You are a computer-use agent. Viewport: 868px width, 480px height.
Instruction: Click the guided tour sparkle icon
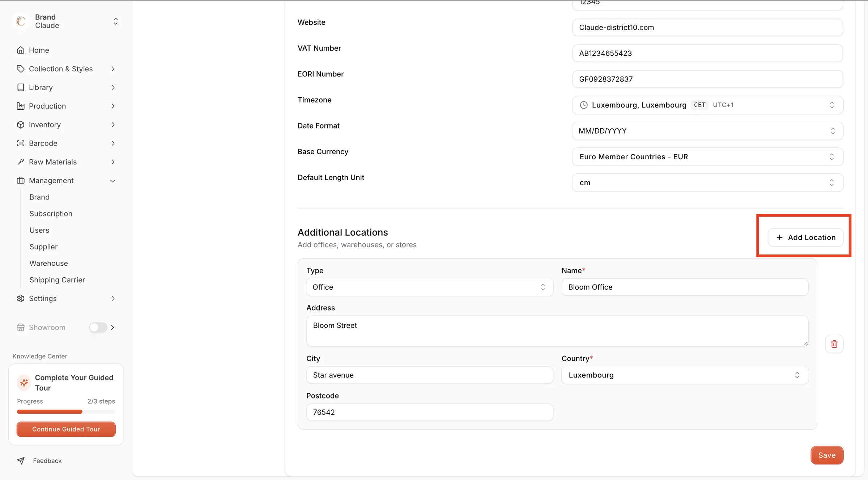point(24,382)
